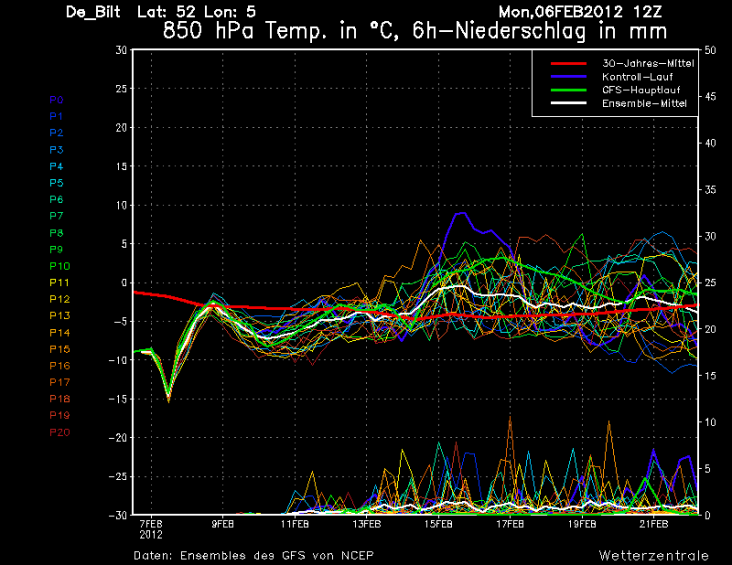Viewport: 732px width, 565px height.
Task: Click the P19 ensemble member label
Action: tap(60, 415)
